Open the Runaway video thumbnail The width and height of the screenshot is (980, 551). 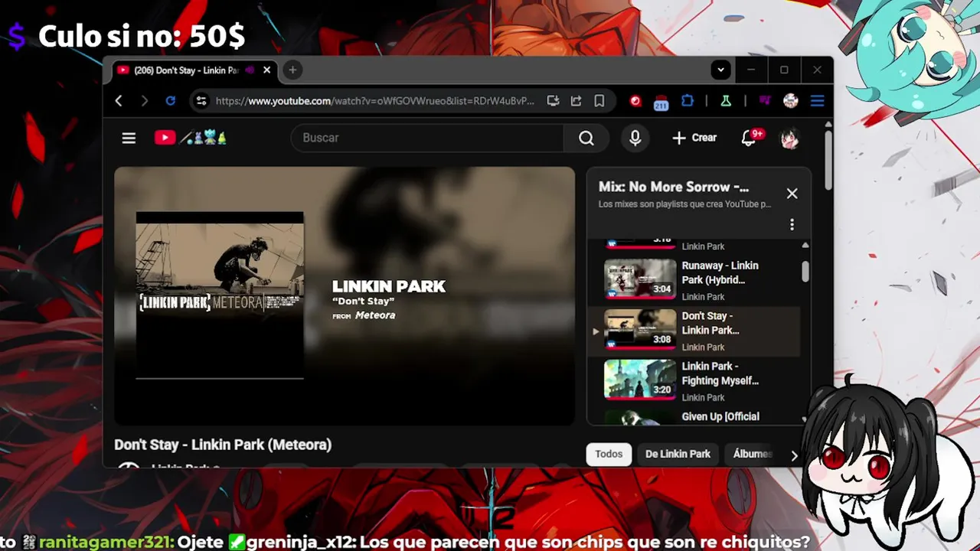coord(640,279)
